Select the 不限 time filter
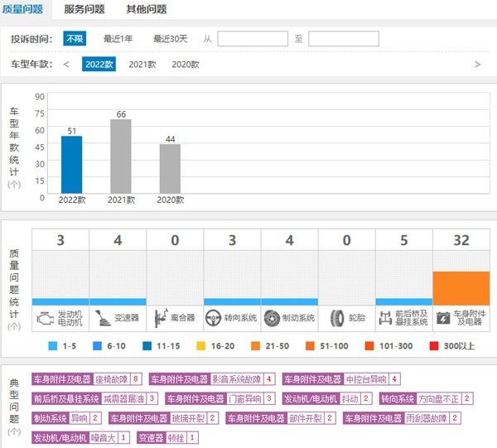This screenshot has height=448, width=497. tap(75, 39)
